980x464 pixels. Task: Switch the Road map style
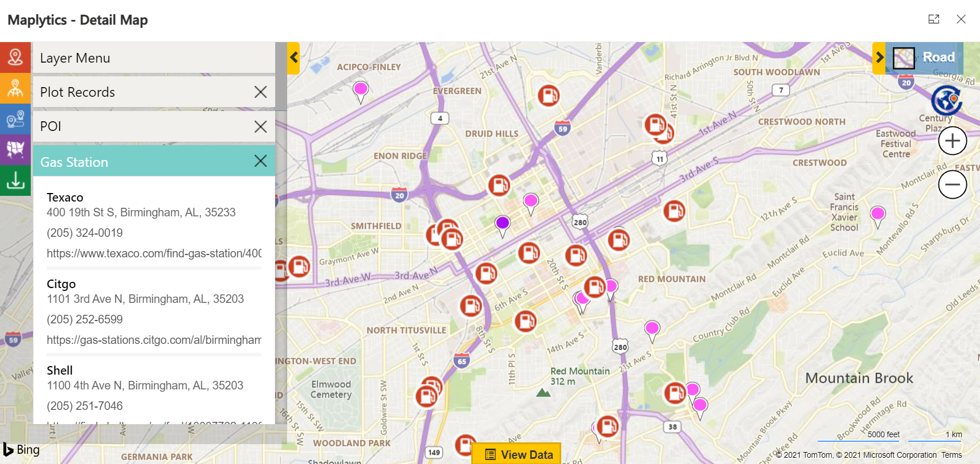click(x=924, y=58)
